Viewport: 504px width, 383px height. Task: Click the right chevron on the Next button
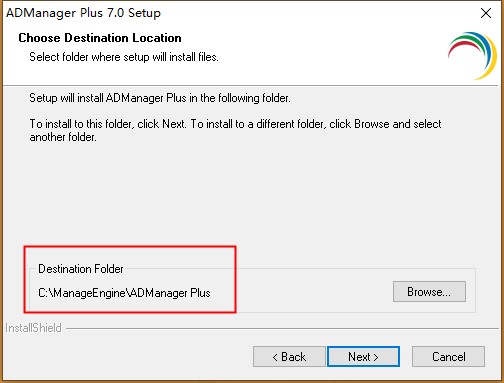376,357
